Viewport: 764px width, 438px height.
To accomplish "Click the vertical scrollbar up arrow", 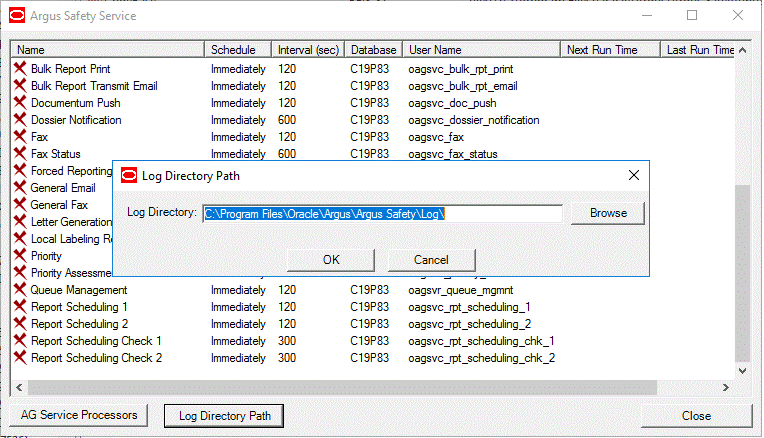I will point(743,50).
